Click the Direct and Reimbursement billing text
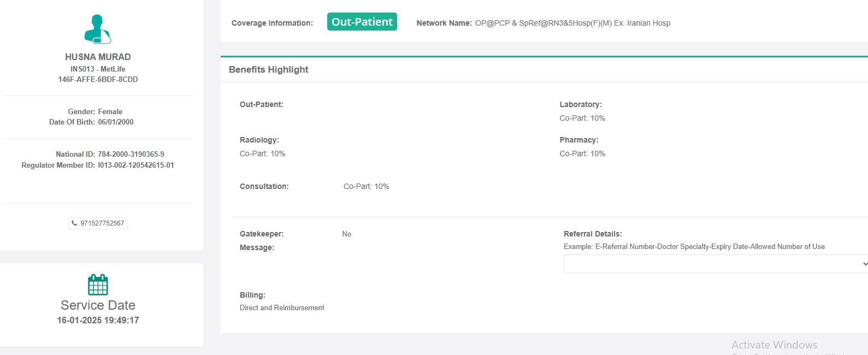Viewport: 868px width, 355px height. point(282,307)
